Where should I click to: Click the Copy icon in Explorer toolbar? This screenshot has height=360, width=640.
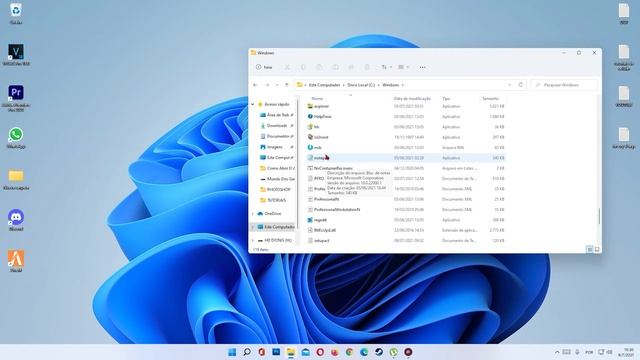tap(303, 67)
